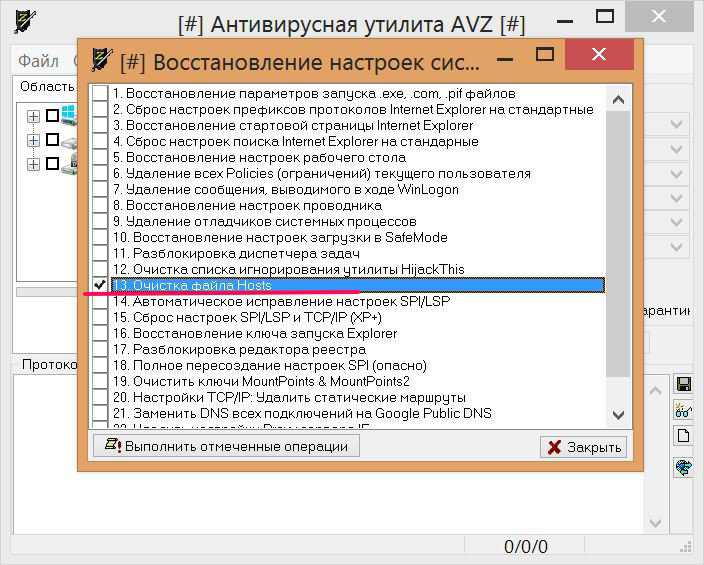
Task: Maximize the restore settings dialog
Action: click(x=545, y=55)
